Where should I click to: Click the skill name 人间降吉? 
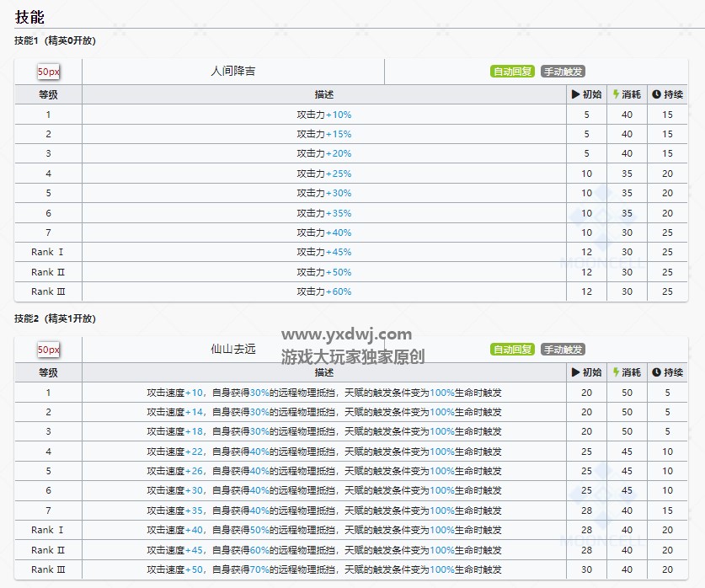[232, 72]
